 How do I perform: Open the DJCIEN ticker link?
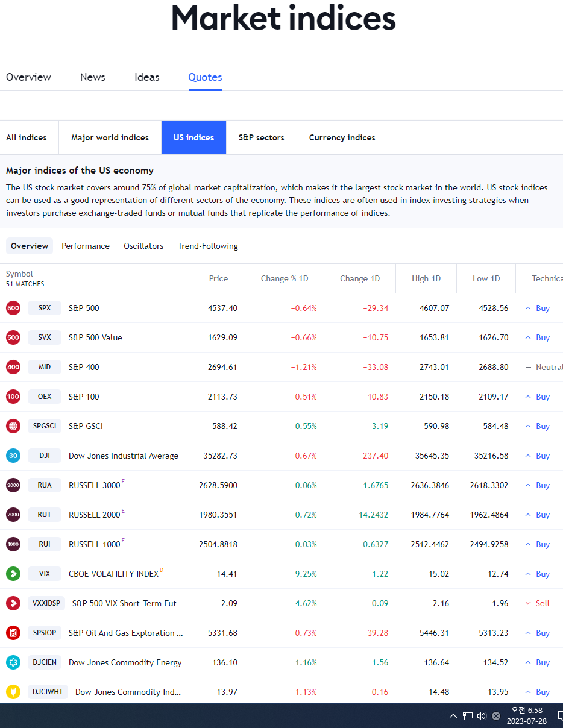[45, 662]
